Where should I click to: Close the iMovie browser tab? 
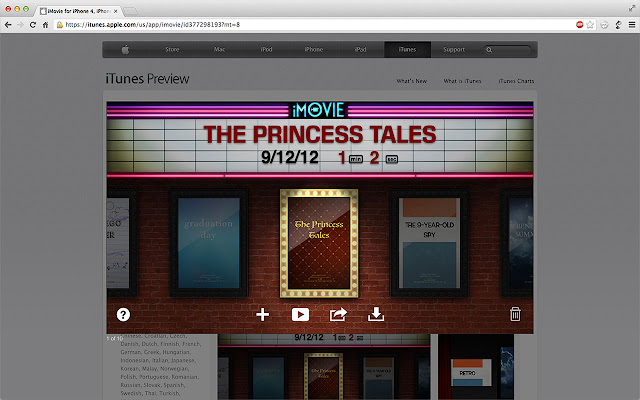tap(116, 11)
